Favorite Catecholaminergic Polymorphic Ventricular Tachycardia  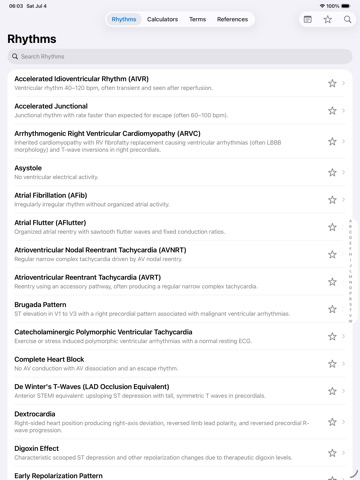click(332, 336)
